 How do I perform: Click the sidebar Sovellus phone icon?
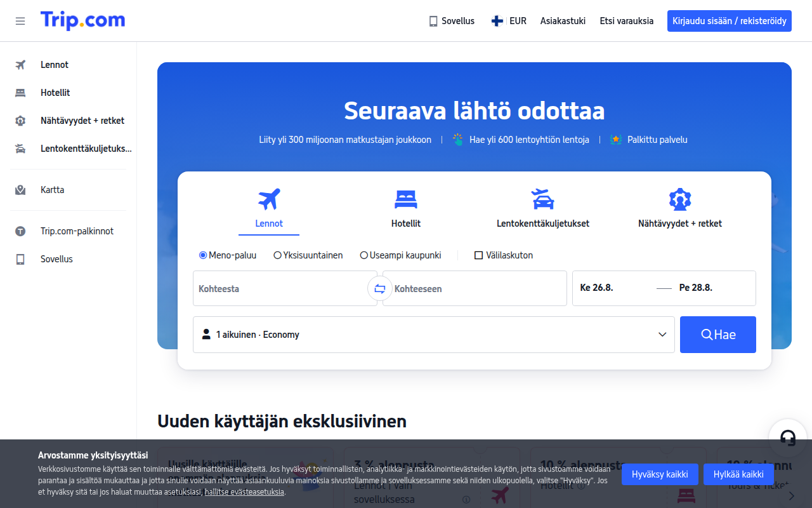(x=20, y=259)
